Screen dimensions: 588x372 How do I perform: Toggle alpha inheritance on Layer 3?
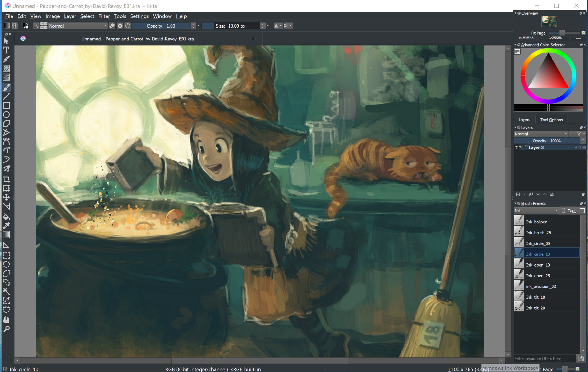(580, 147)
